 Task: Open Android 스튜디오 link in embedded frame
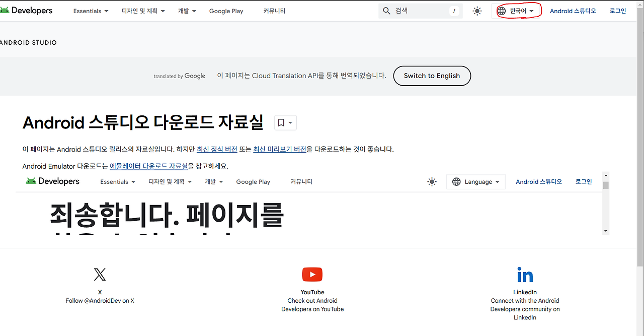[x=539, y=182]
